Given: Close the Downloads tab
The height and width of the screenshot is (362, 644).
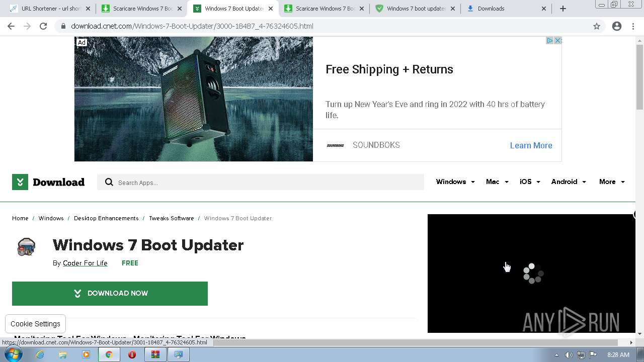Looking at the screenshot, I should (544, 9).
